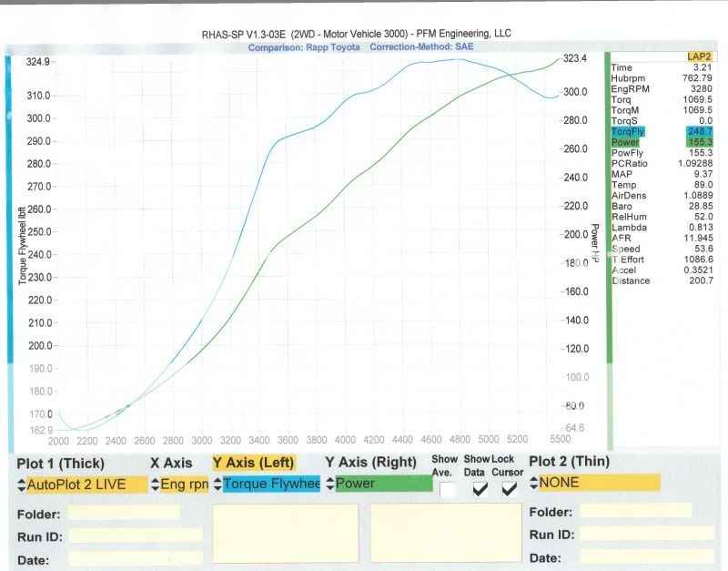Uncheck the Show Data checkbox
Viewport: 728px width, 571px height.
(x=480, y=490)
